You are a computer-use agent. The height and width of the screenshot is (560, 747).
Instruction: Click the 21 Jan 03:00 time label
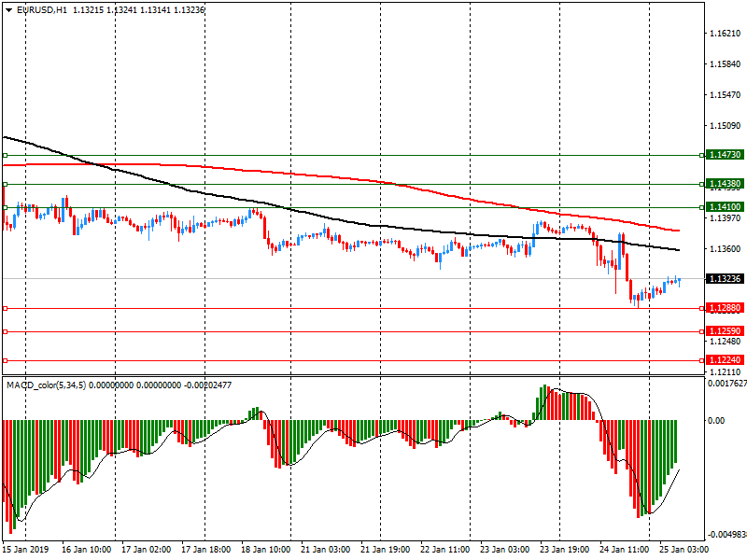[x=325, y=549]
